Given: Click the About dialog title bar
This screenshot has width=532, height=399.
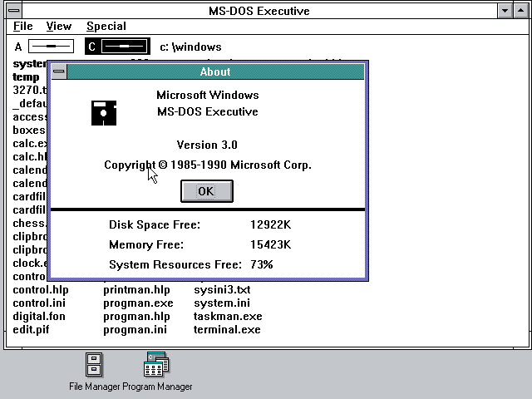Looking at the screenshot, I should (x=215, y=71).
